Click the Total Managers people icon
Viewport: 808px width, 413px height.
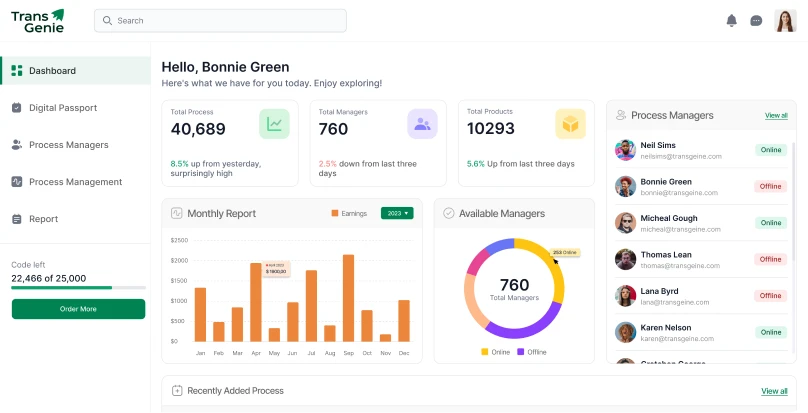423,124
